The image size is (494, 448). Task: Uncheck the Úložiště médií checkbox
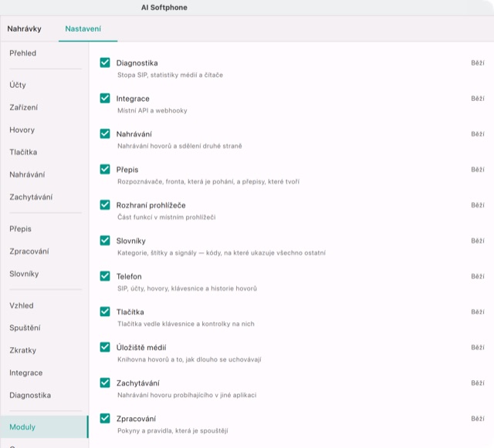(105, 347)
